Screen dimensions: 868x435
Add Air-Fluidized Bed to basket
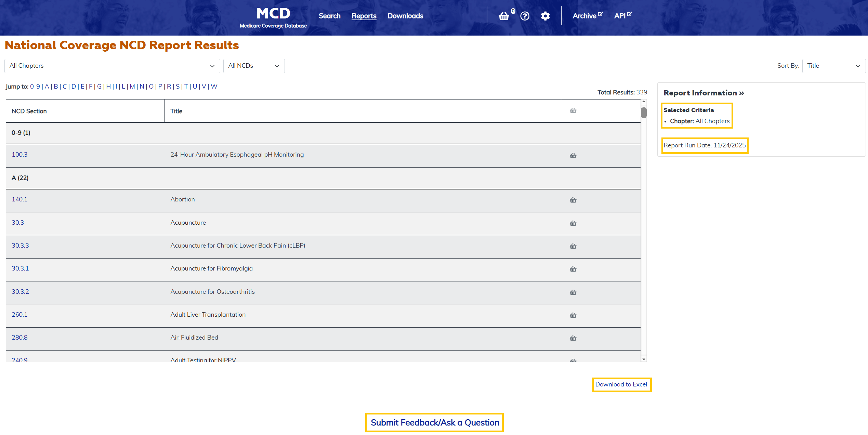tap(573, 338)
